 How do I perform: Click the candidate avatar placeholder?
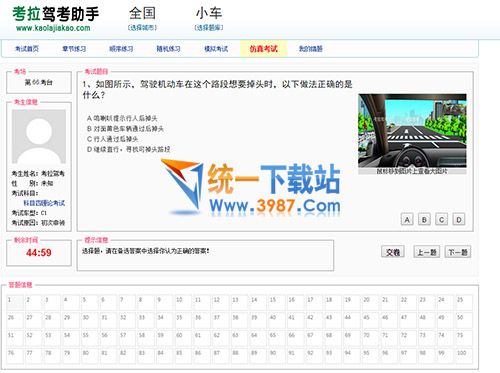(x=39, y=137)
